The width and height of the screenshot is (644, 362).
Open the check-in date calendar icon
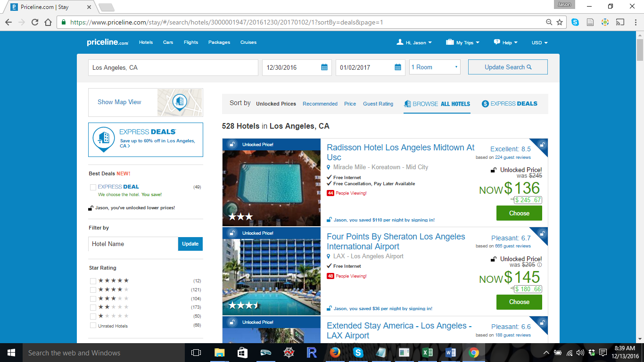point(324,67)
